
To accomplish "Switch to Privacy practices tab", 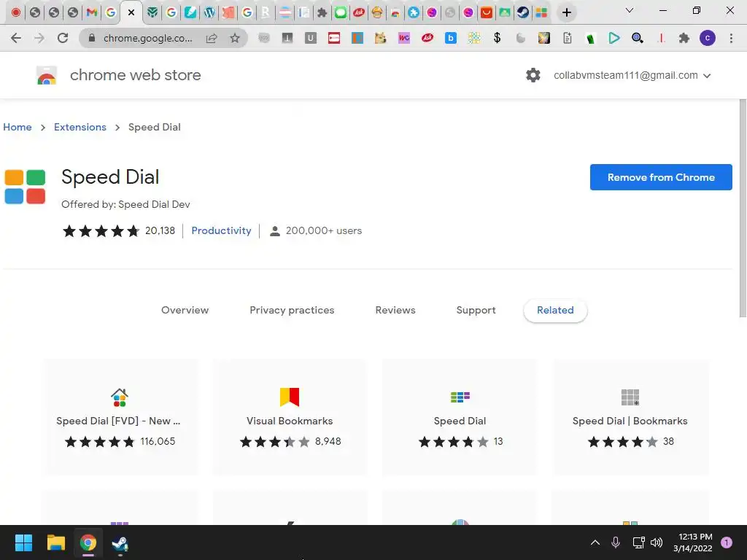I will [292, 310].
